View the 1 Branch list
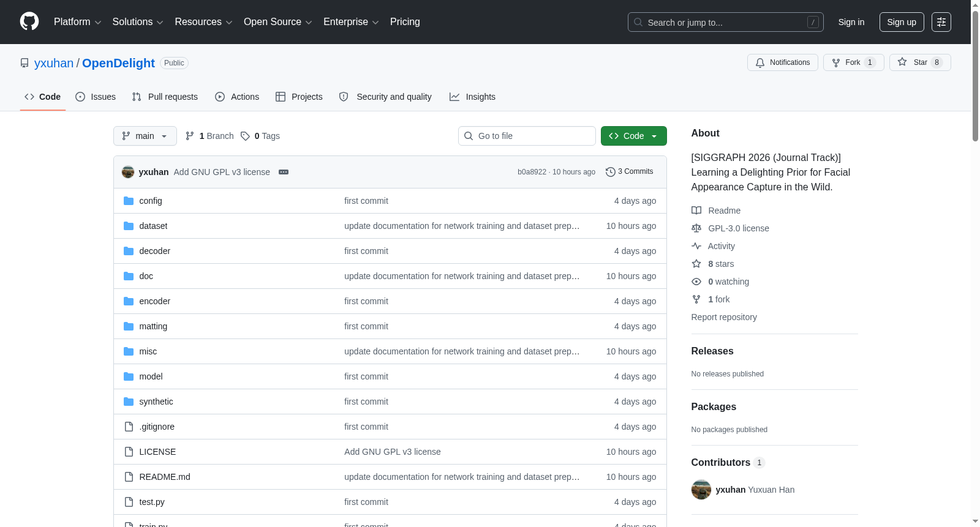 [x=209, y=136]
